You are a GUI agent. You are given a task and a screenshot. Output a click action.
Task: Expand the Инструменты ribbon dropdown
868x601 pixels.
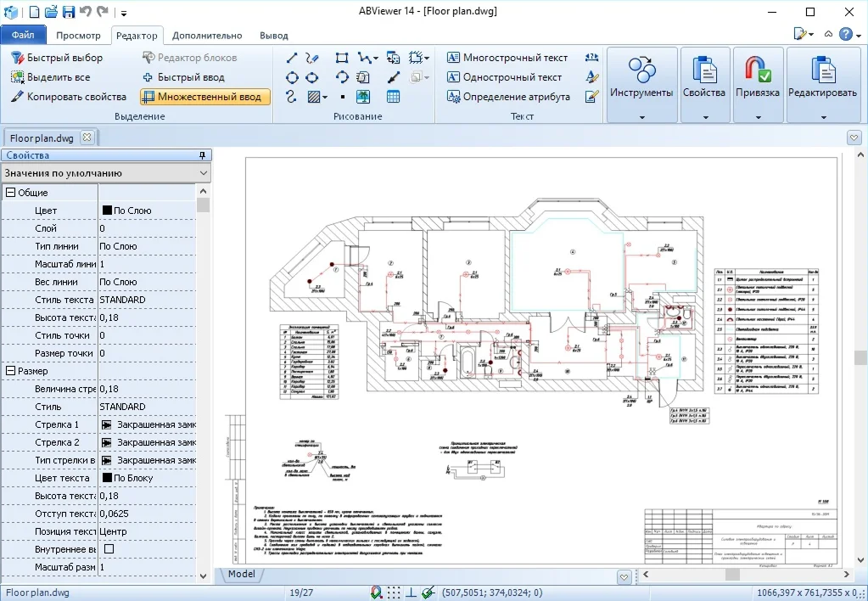pyautogui.click(x=641, y=117)
